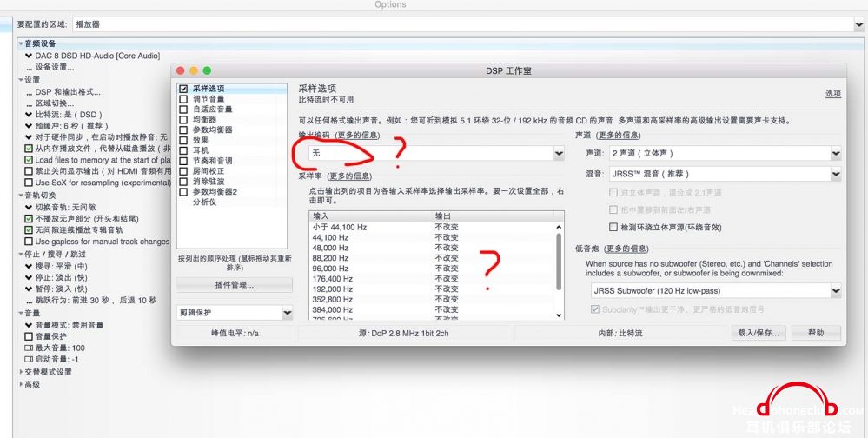Open the 剪辑保护 dropdown
The image size is (868, 438).
[x=235, y=312]
